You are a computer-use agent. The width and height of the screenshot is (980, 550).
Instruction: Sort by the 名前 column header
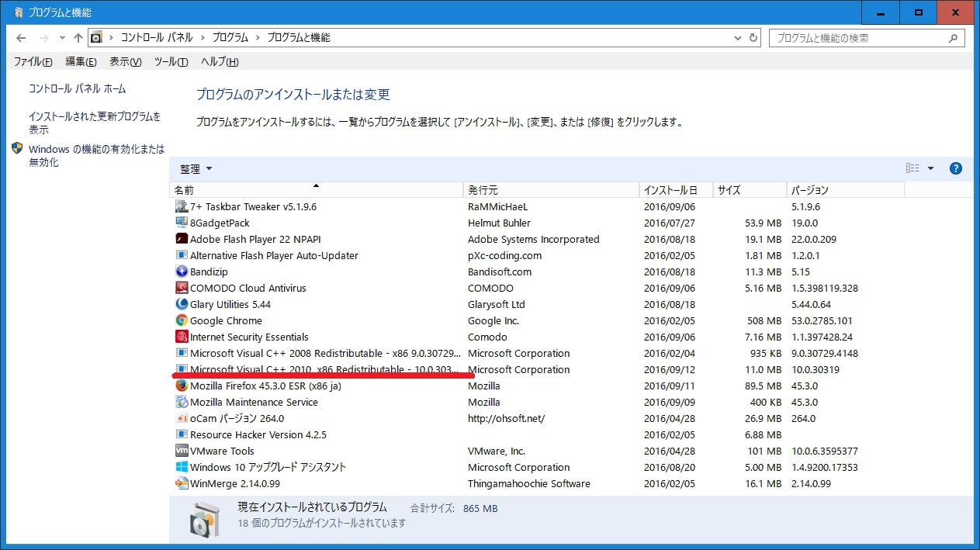[x=316, y=190]
